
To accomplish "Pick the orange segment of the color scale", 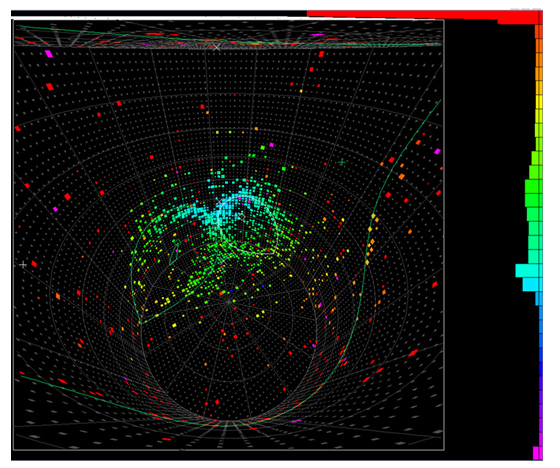I will point(539,60).
